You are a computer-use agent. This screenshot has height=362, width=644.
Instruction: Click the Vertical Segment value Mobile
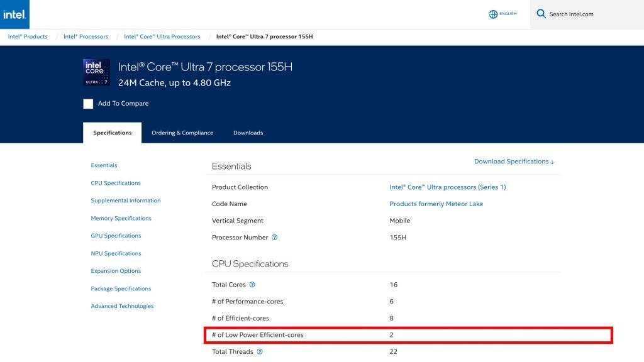click(x=399, y=221)
